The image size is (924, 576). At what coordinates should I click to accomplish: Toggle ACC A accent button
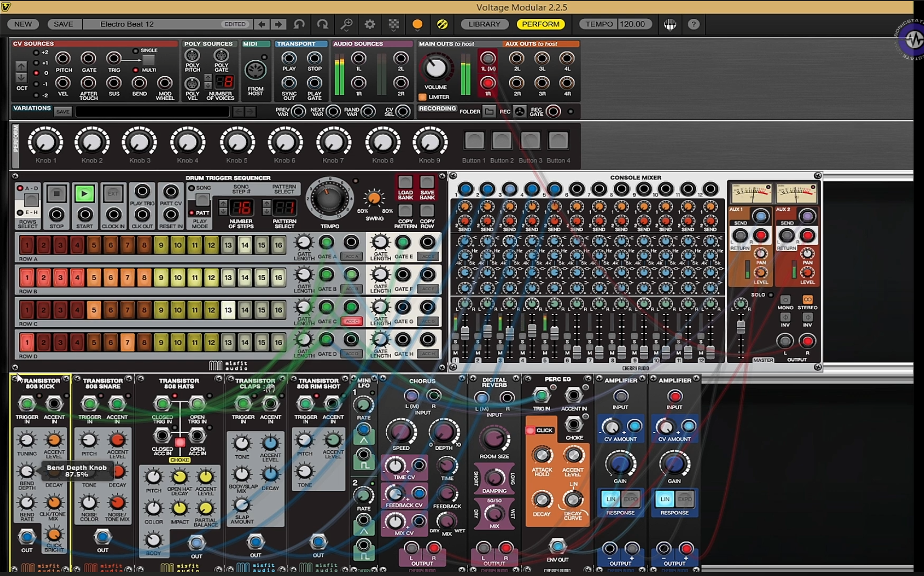[351, 256]
